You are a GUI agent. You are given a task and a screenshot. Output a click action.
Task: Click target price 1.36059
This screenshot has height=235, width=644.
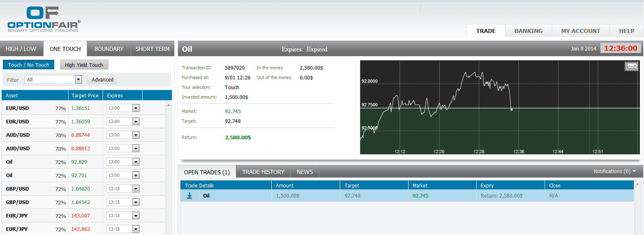click(81, 122)
